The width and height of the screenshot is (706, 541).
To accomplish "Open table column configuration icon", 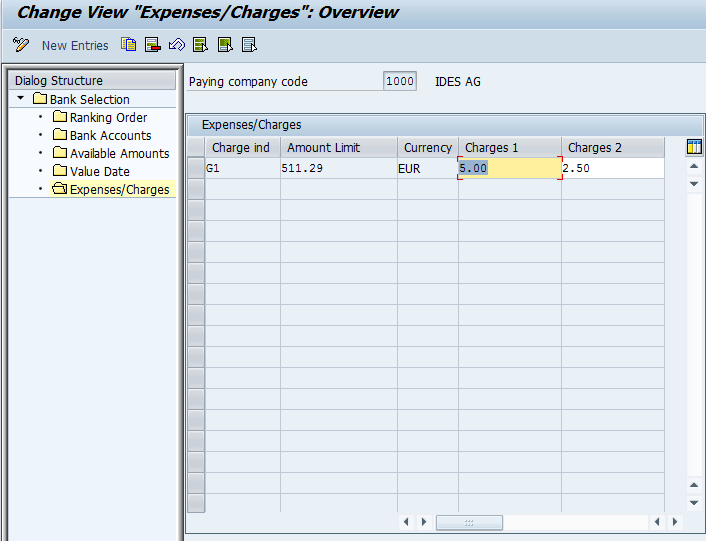I will [694, 147].
